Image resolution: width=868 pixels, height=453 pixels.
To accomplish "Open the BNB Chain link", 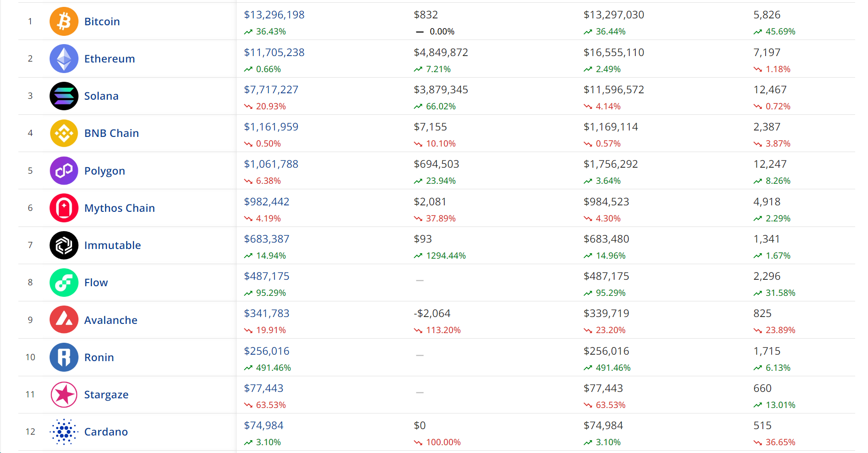I will click(112, 133).
